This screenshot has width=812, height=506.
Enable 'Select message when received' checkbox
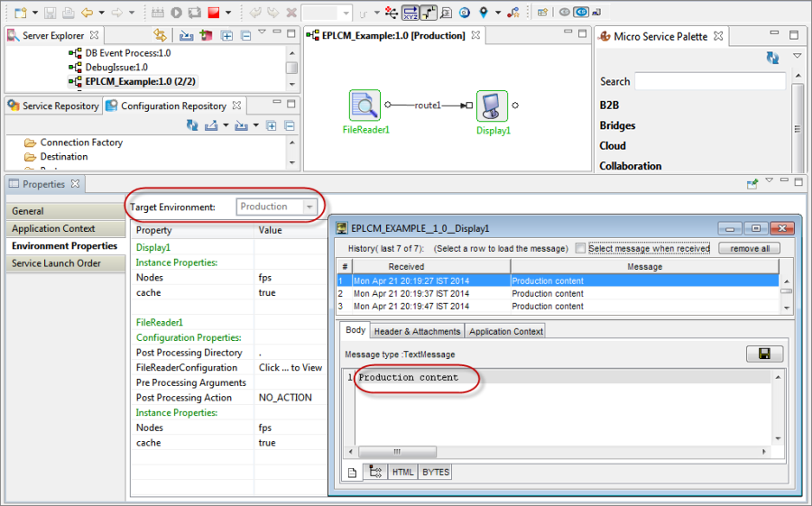581,248
